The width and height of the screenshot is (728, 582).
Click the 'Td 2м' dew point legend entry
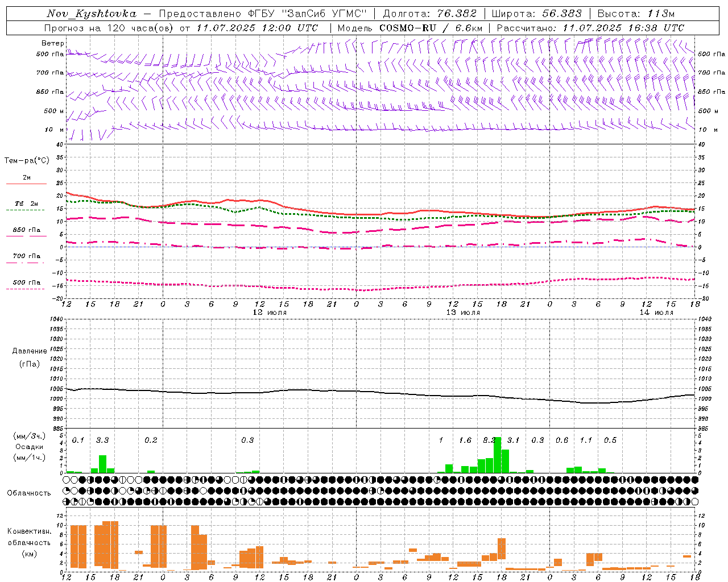point(27,203)
